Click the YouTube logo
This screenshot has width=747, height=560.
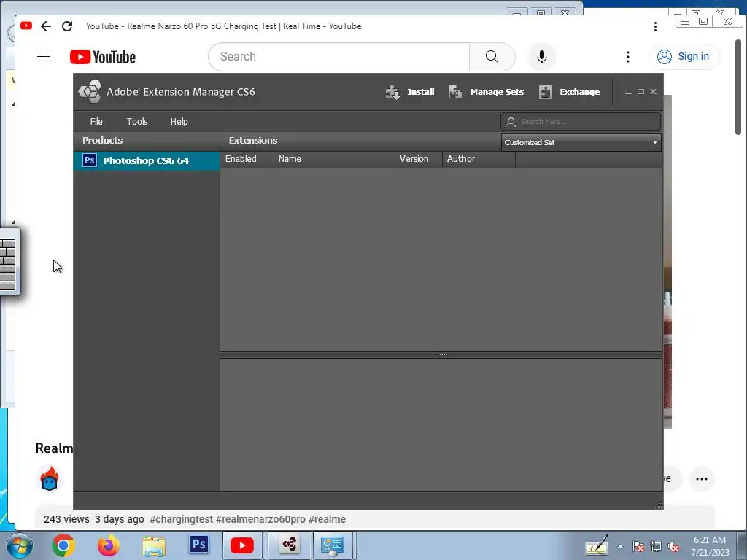(x=103, y=57)
